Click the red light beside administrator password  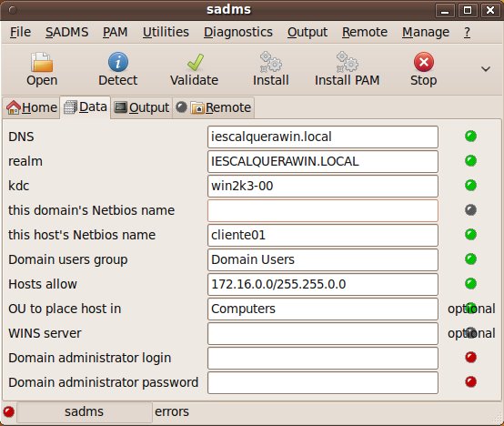click(x=470, y=382)
